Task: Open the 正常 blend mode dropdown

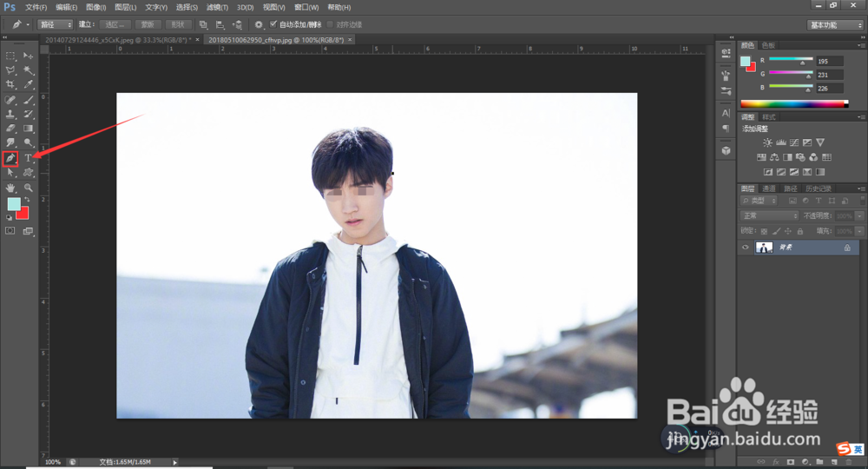Action: pos(769,216)
